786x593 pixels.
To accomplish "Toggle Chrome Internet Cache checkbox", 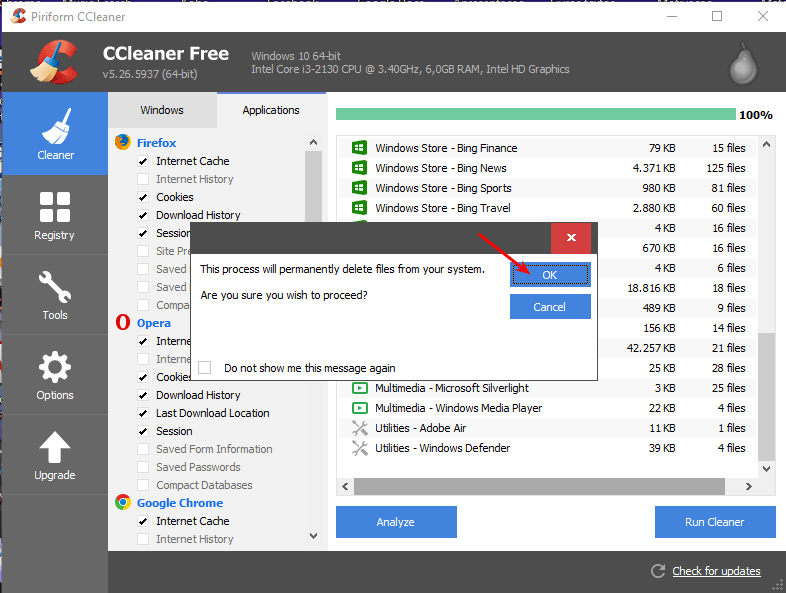I will pyautogui.click(x=143, y=521).
